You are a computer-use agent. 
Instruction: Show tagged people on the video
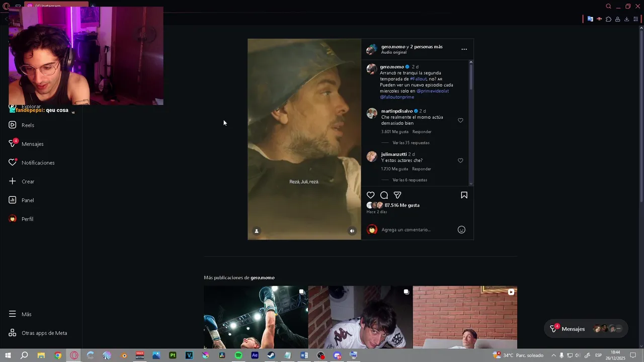pyautogui.click(x=257, y=231)
